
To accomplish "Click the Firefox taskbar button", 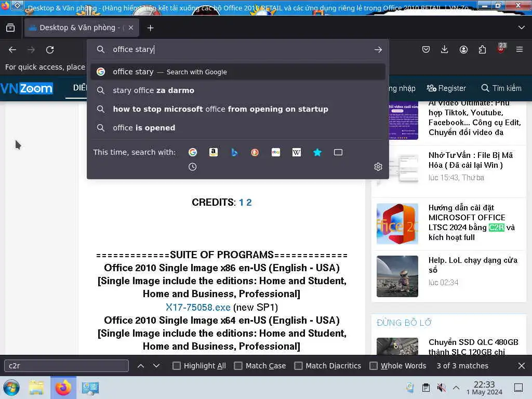I will coord(63,388).
